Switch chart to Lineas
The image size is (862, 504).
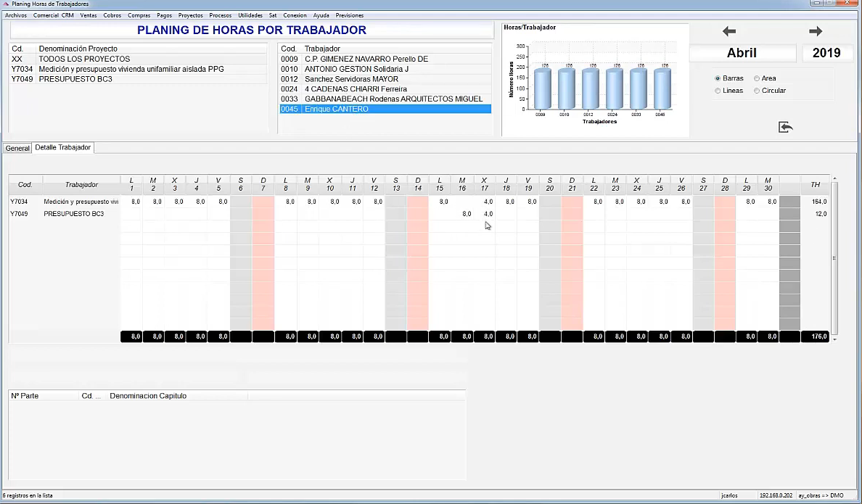pyautogui.click(x=718, y=91)
